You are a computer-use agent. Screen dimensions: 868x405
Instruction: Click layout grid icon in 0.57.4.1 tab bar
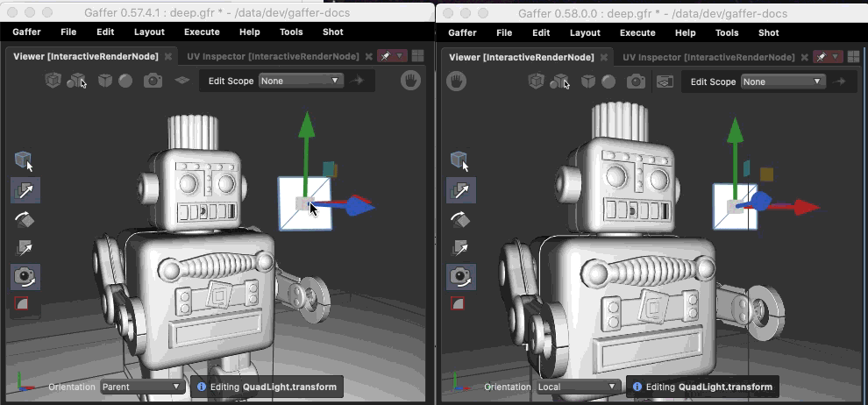pyautogui.click(x=418, y=56)
